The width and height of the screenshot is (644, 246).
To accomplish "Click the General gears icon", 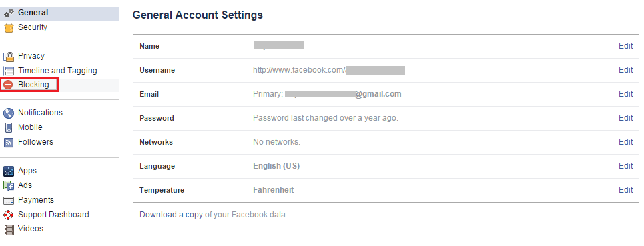I will (9, 13).
